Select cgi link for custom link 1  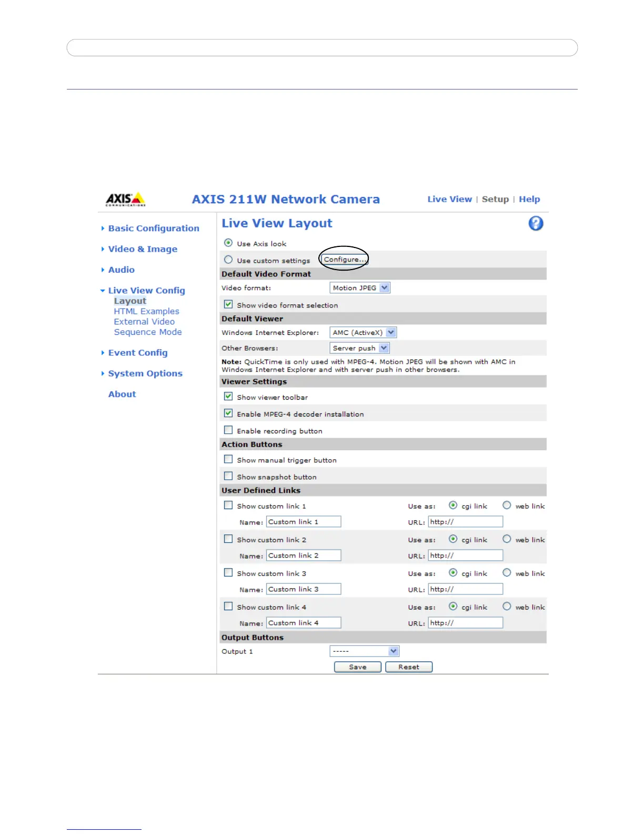coord(453,505)
